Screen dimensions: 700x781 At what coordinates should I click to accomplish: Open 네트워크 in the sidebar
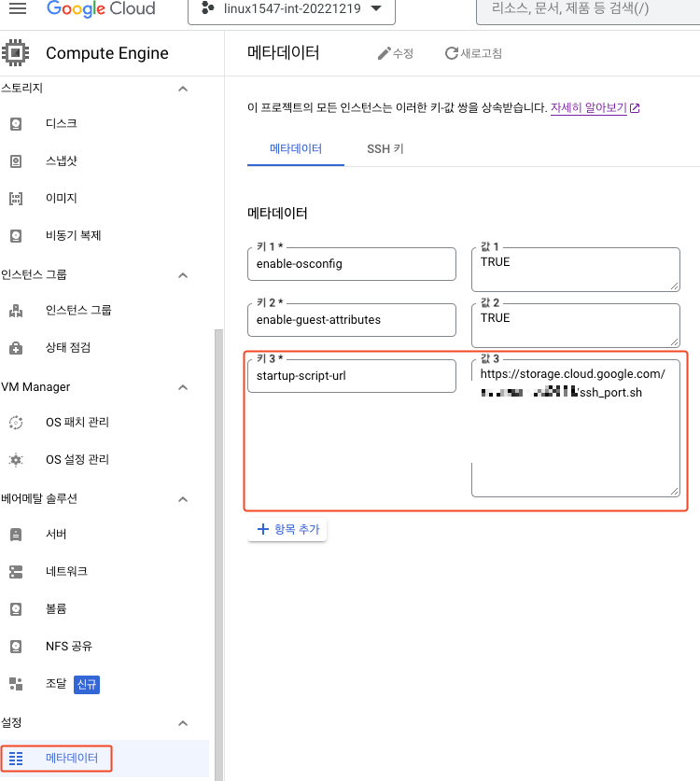point(67,572)
